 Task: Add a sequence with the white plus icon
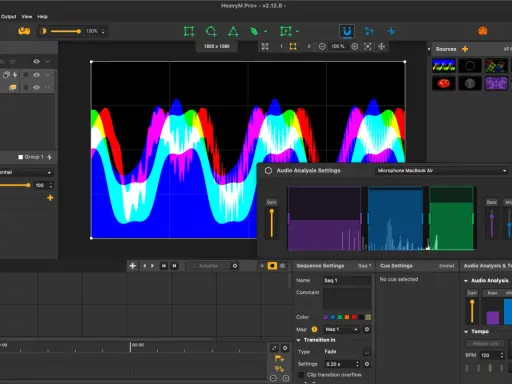133,266
